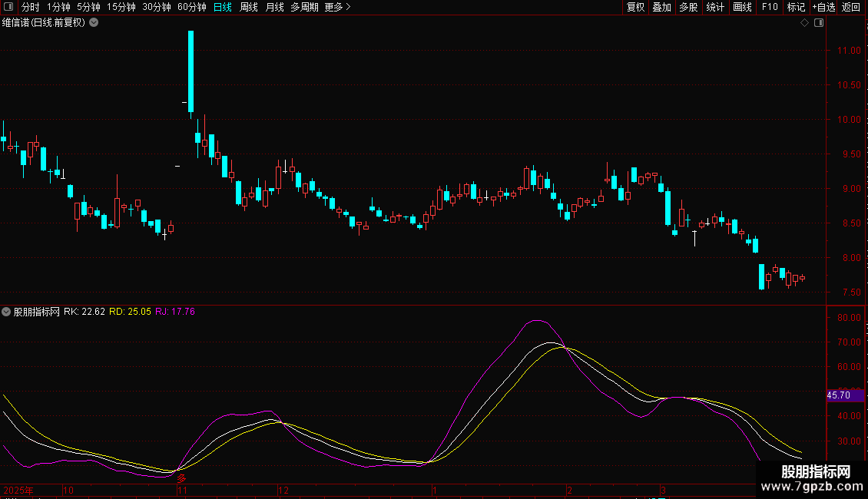Image resolution: width=868 pixels, height=499 pixels.
Task: Open the 叠加 overlay option
Action: pos(661,7)
